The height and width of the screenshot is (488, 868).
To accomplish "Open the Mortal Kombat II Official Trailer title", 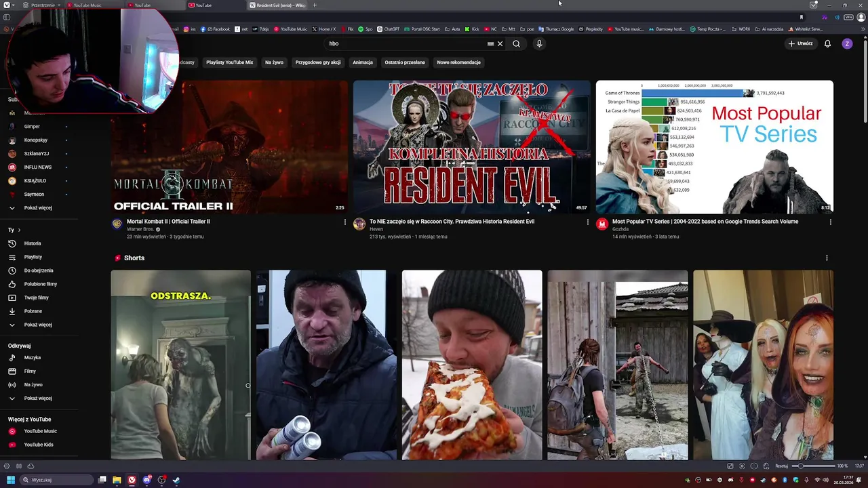I will coord(168,222).
